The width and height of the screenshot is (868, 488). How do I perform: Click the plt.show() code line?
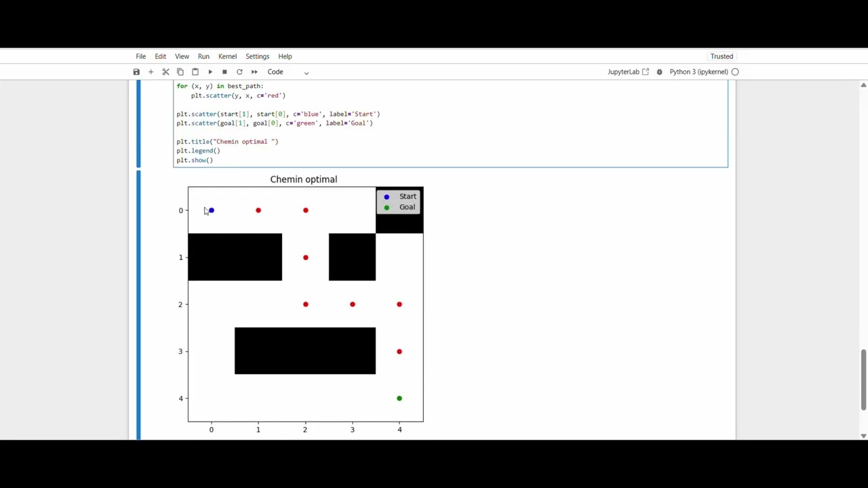coord(195,160)
